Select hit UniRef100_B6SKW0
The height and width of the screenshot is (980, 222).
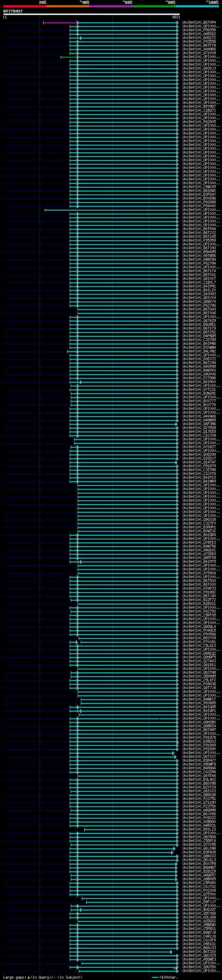199,191
